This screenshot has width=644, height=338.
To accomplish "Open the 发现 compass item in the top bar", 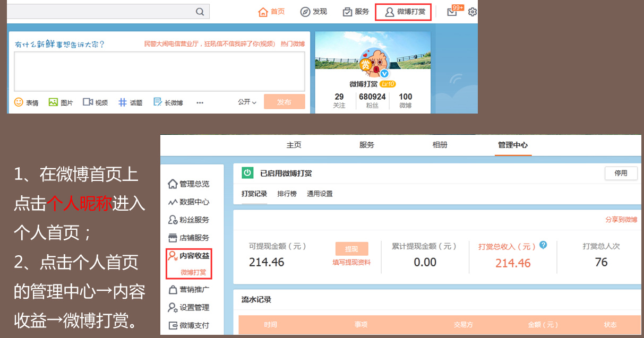I will coord(313,12).
